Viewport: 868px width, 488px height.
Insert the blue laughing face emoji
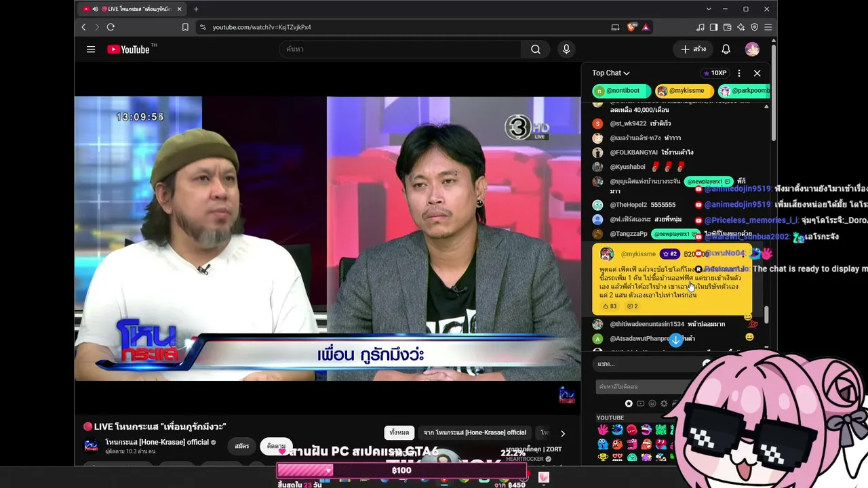click(x=617, y=430)
